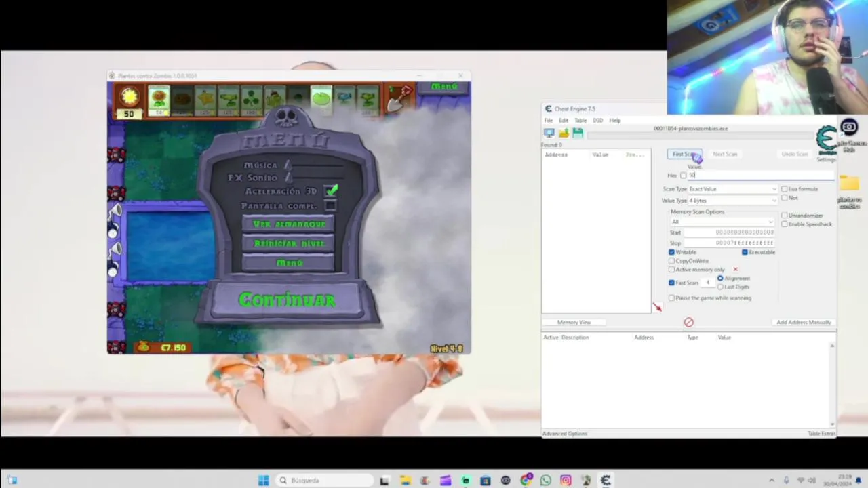
Task: Open Cheat Engine taskbar icon
Action: coord(606,481)
